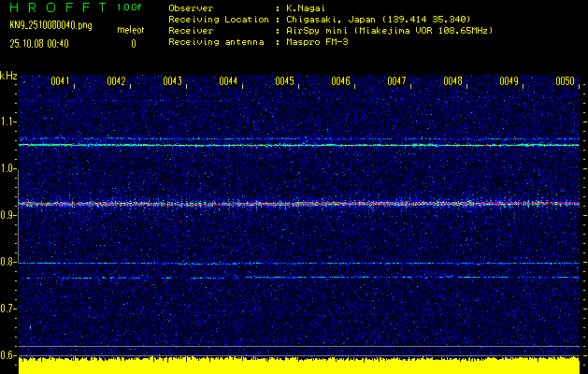Click the kHz axis unit label

[8, 75]
